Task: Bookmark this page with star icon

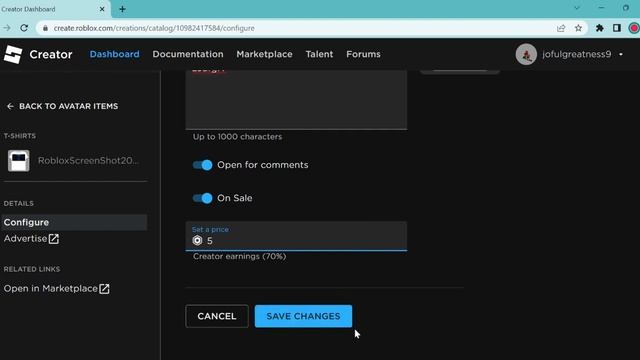Action: pyautogui.click(x=578, y=28)
